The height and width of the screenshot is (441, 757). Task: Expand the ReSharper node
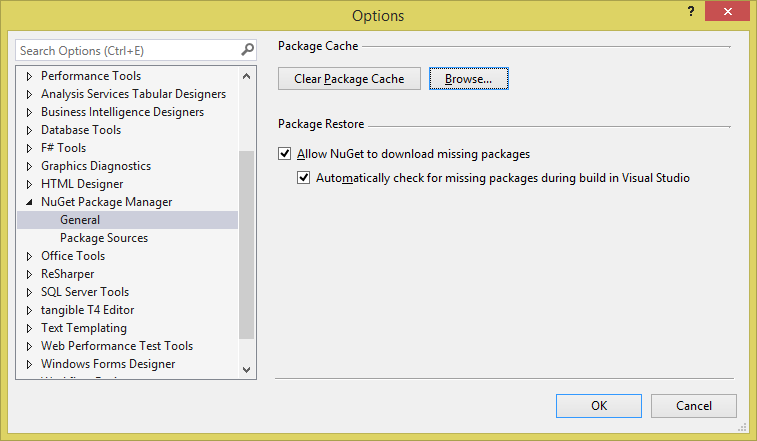[29, 274]
